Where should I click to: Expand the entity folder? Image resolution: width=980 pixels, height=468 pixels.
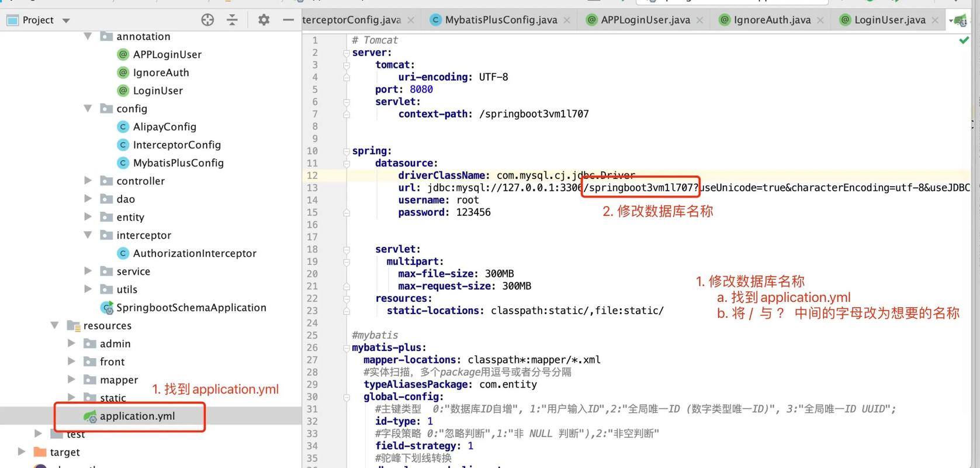[x=88, y=216]
